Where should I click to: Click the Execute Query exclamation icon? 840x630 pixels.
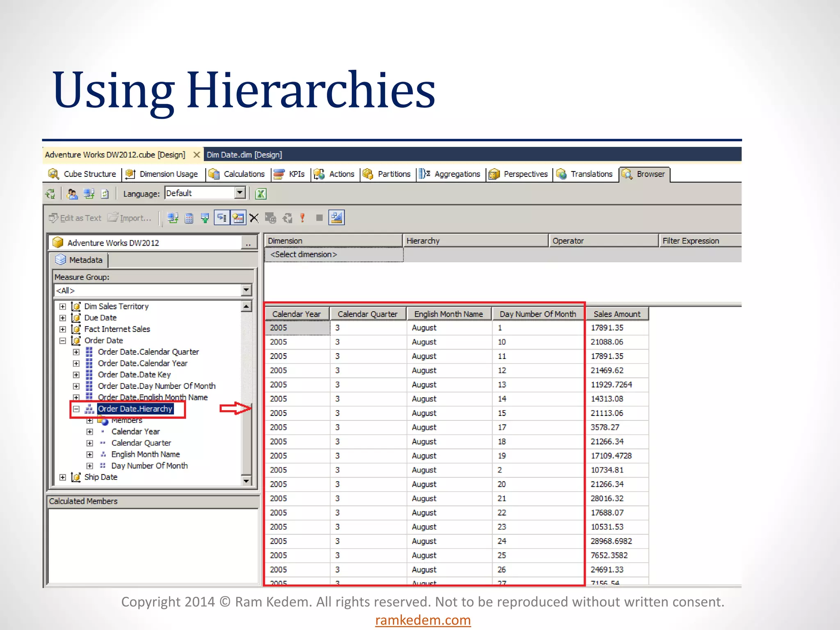click(303, 218)
